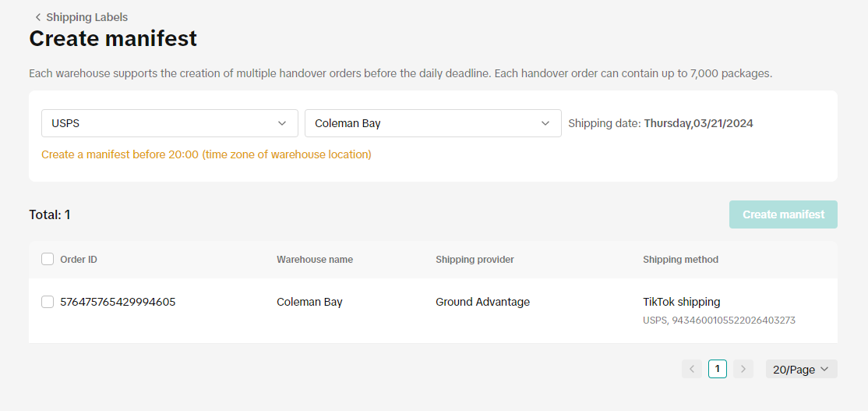Click the USPS tracking number under TikTok shipping

click(x=718, y=321)
